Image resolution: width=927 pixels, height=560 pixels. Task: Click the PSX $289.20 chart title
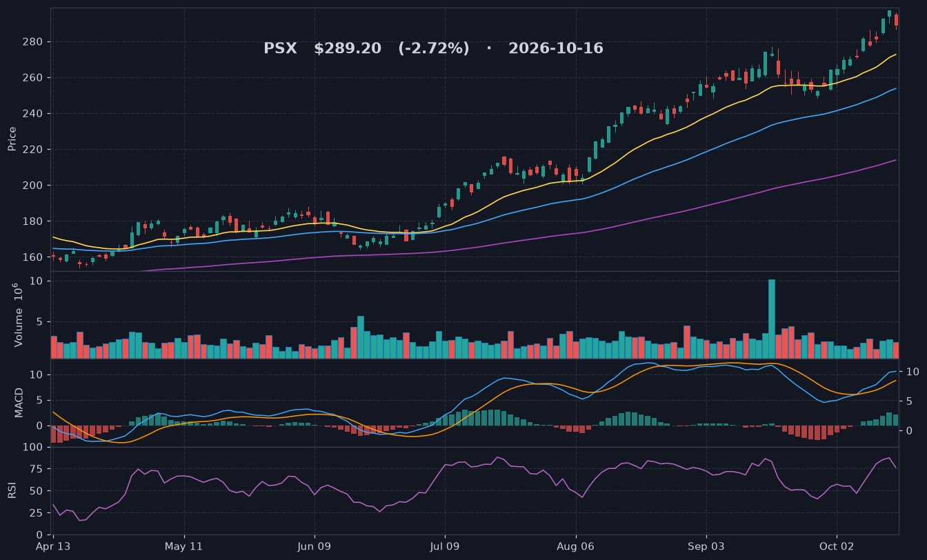pos(433,48)
